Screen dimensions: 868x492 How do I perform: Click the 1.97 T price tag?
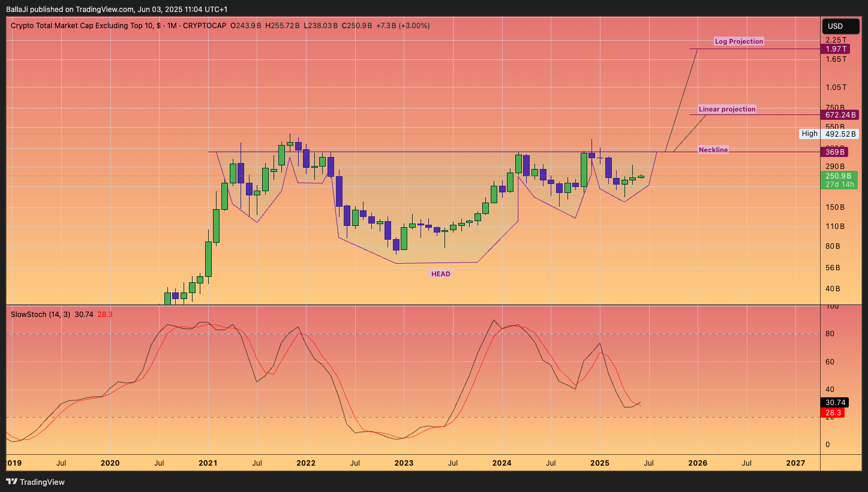coord(836,49)
